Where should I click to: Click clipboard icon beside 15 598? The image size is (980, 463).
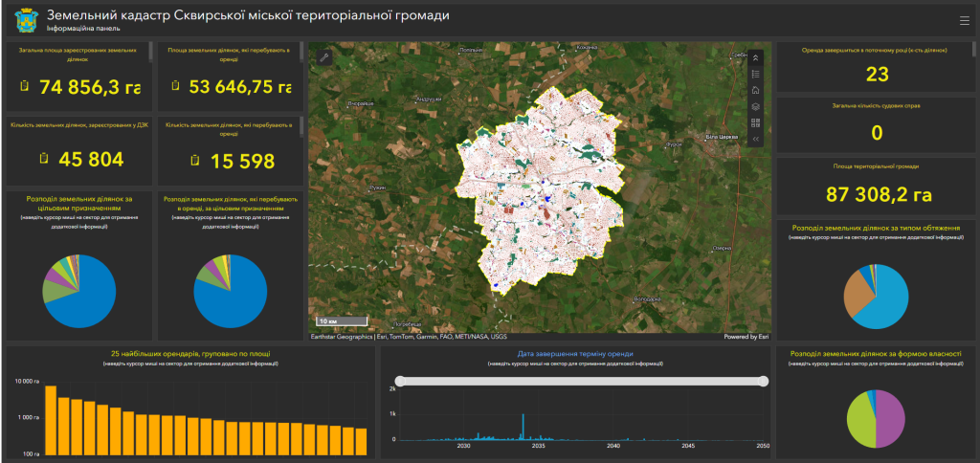coord(195,159)
